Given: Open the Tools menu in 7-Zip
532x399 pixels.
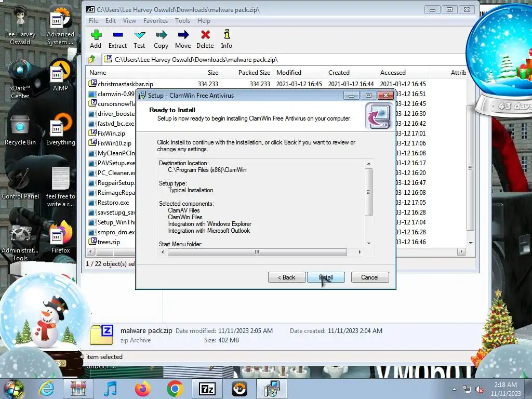Looking at the screenshot, I should 182,21.
